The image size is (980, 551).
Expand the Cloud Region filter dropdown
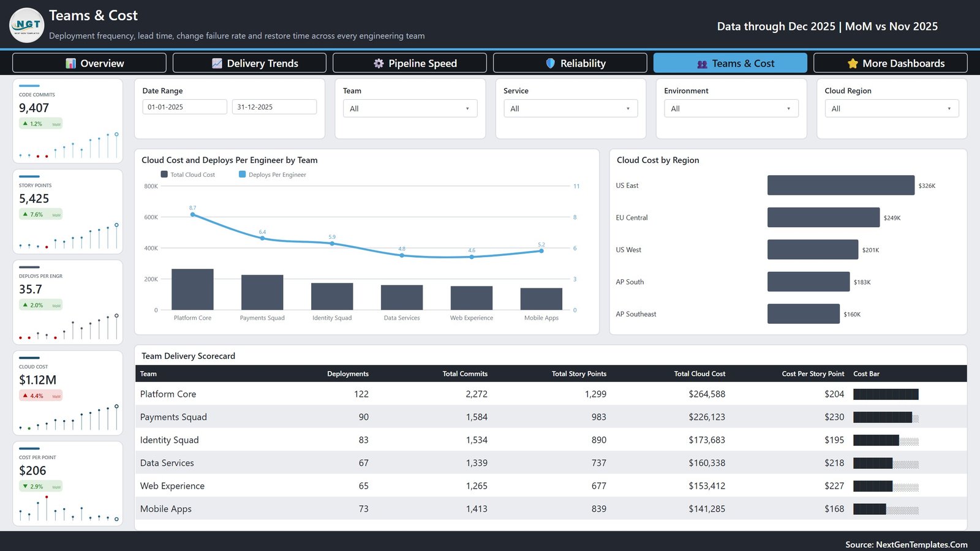[x=892, y=108]
